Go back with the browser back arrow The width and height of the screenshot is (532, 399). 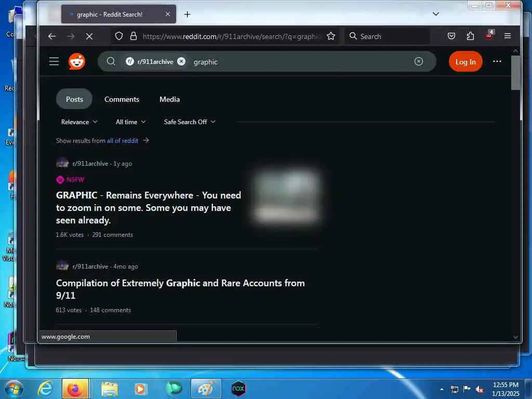pyautogui.click(x=52, y=36)
